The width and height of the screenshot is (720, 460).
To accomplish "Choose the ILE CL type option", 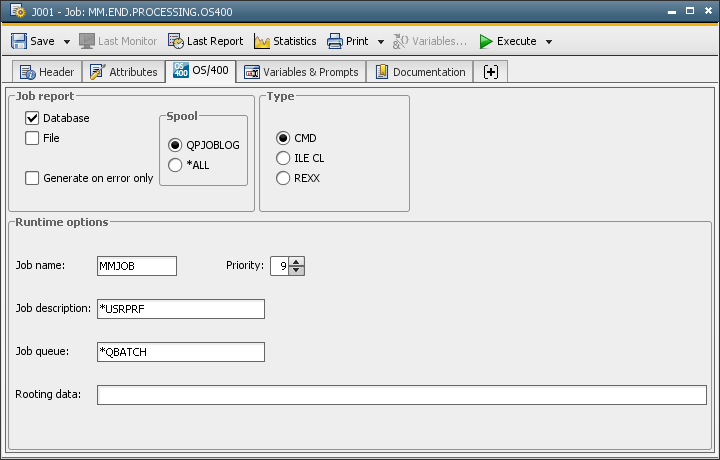I will click(x=283, y=158).
